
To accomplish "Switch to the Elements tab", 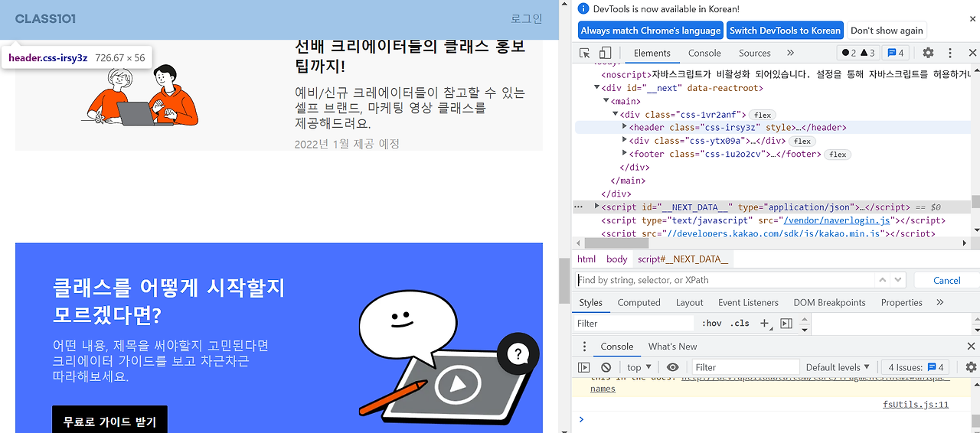I will (652, 53).
